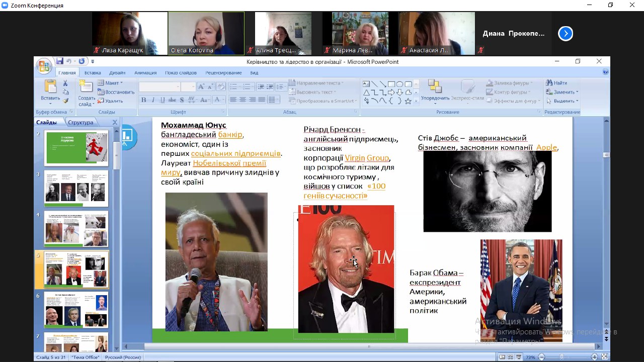
Task: Align text right in paragraph group
Action: click(x=252, y=100)
